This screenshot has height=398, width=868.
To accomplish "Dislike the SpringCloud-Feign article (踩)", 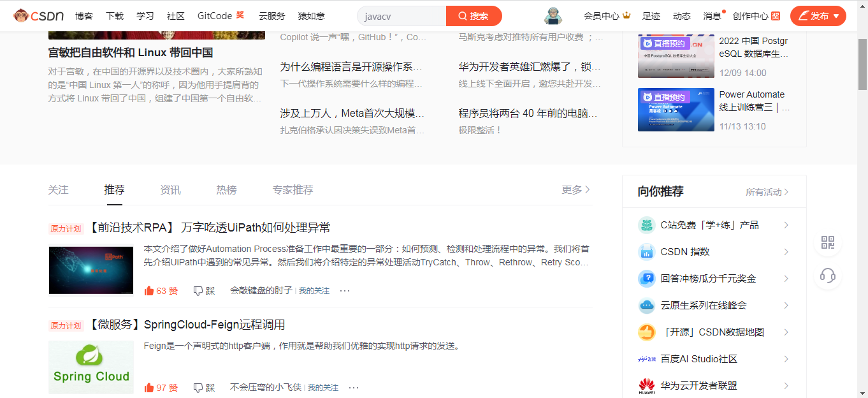I will [204, 388].
